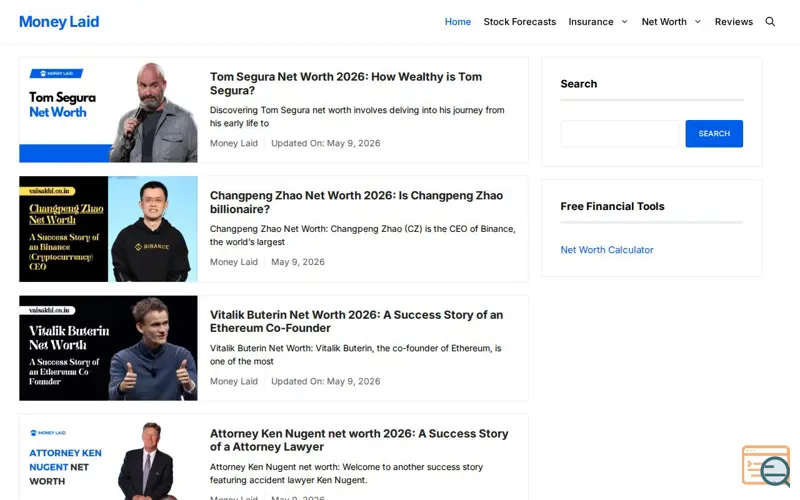Click the floating page search widget icon
800x500 pixels.
(766, 466)
